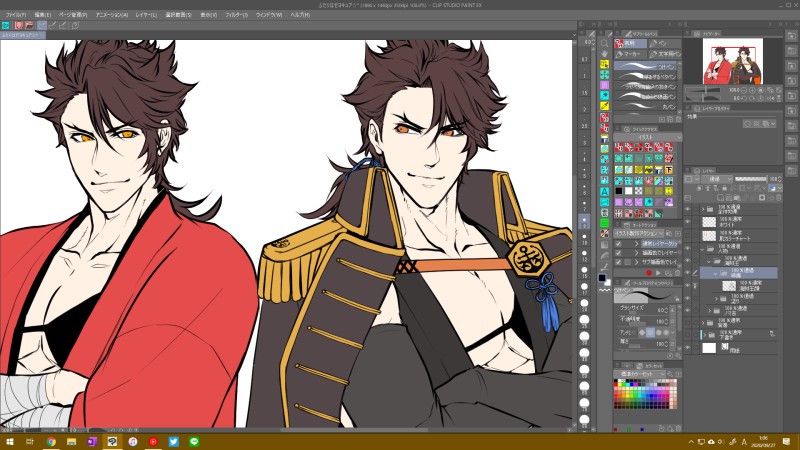Screen dimensions: 800x450
Task: Open layer blend mode dropdown 通常
Action: click(717, 179)
